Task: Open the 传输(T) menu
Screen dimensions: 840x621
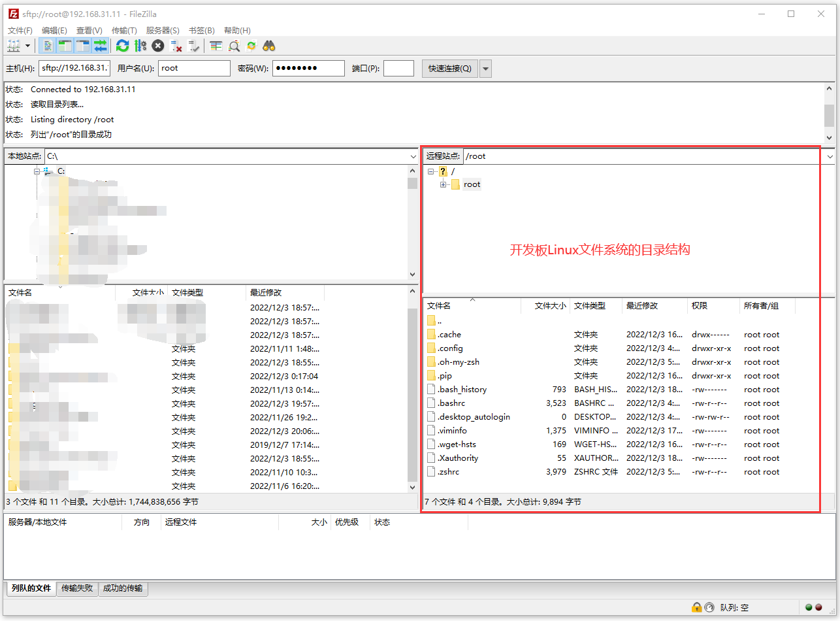Action: pos(124,30)
